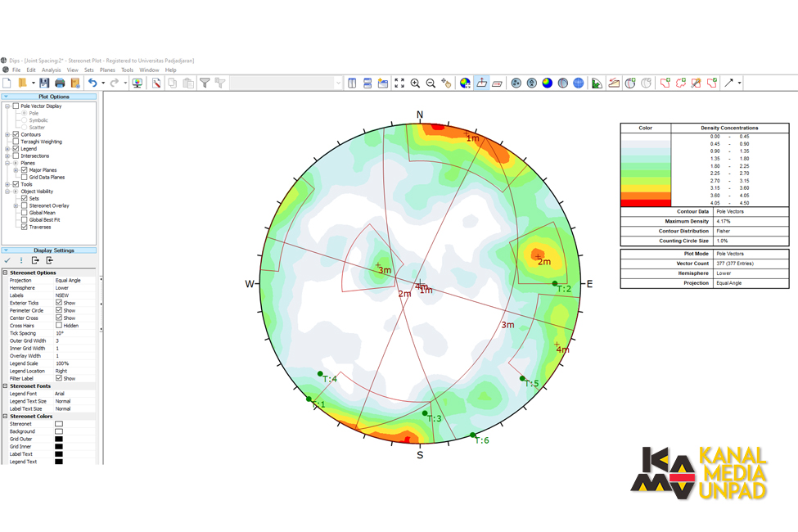Open the Planes menu

(107, 70)
